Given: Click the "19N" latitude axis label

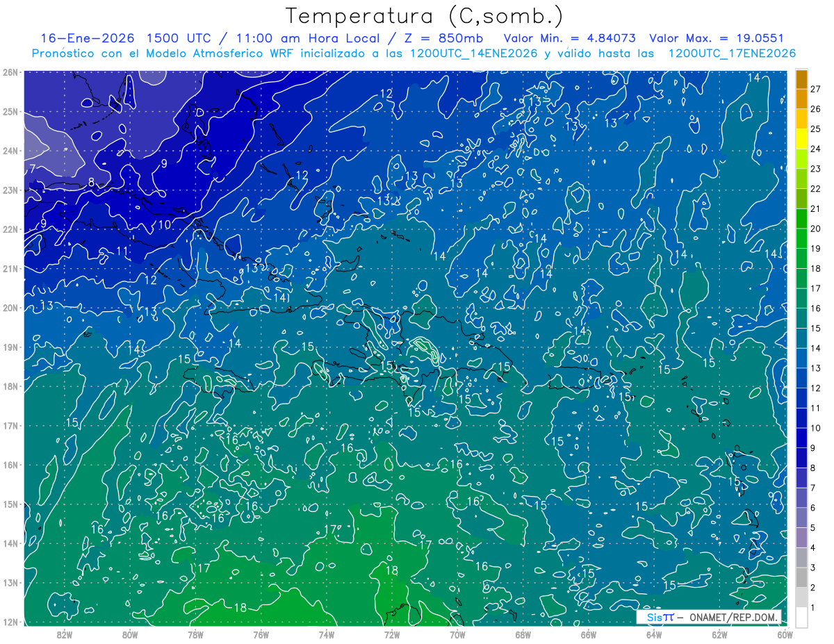Looking at the screenshot, I should pos(10,347).
